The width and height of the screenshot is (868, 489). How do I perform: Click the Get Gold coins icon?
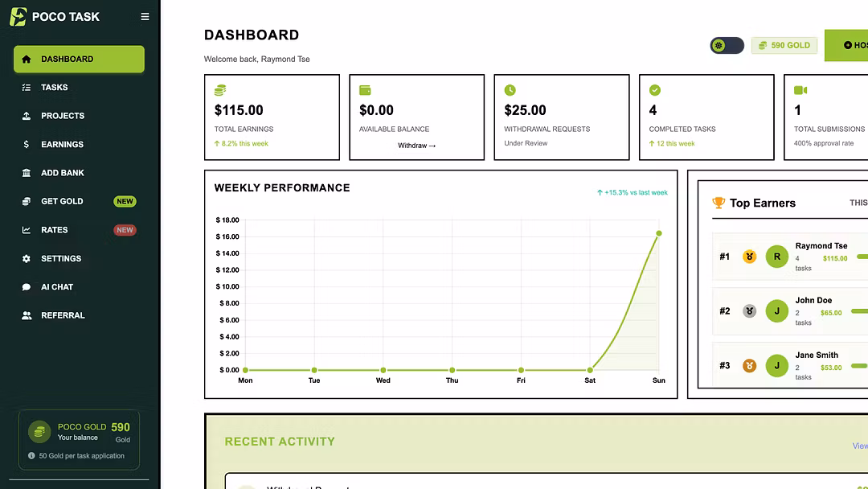coord(26,202)
